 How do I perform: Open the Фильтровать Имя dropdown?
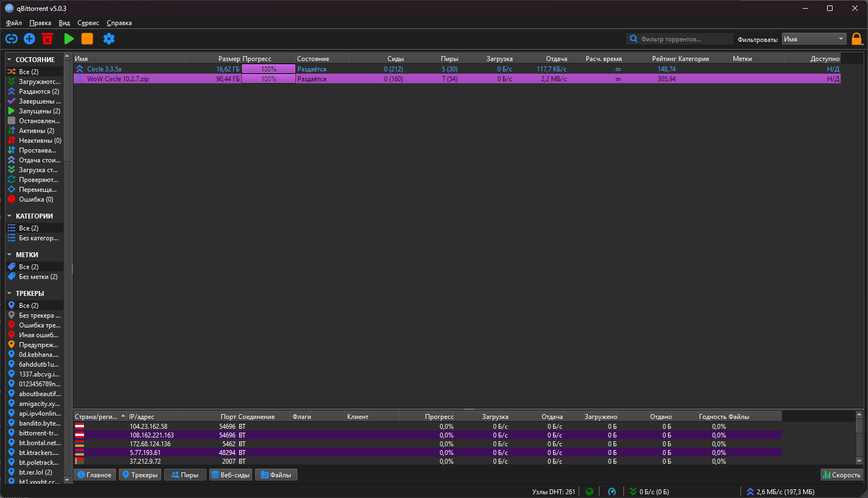[814, 39]
